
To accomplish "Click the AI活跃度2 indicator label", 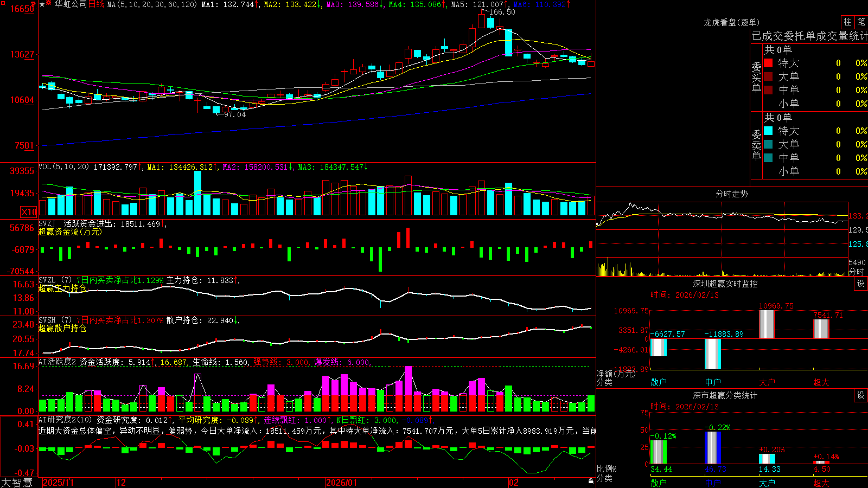I will coord(58,362).
